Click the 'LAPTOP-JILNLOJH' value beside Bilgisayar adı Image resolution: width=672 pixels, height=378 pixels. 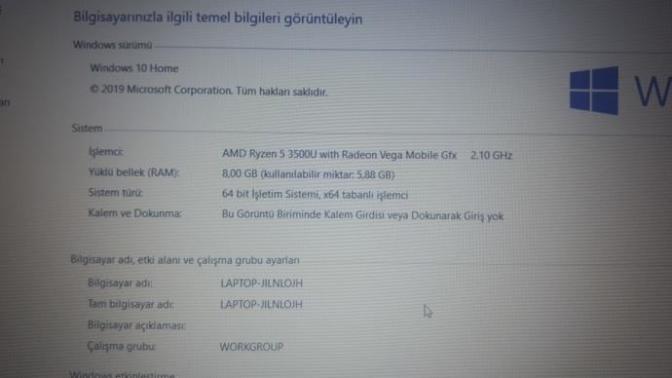point(261,283)
